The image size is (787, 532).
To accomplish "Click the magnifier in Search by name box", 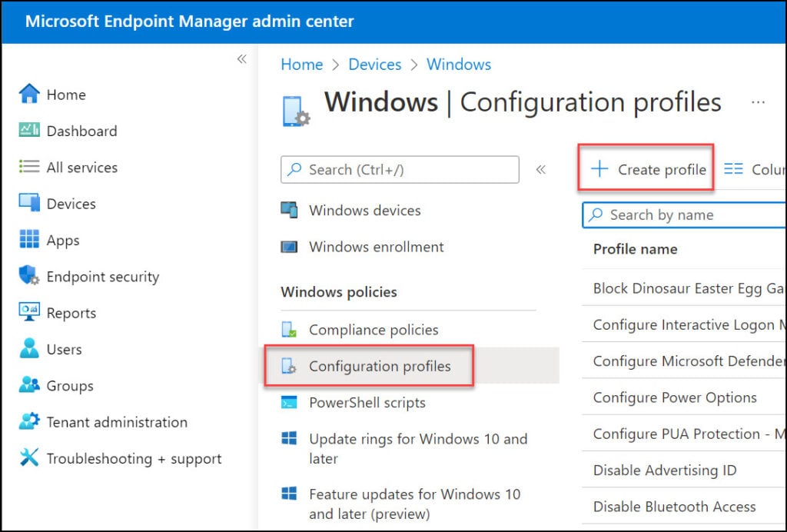I will [x=596, y=214].
